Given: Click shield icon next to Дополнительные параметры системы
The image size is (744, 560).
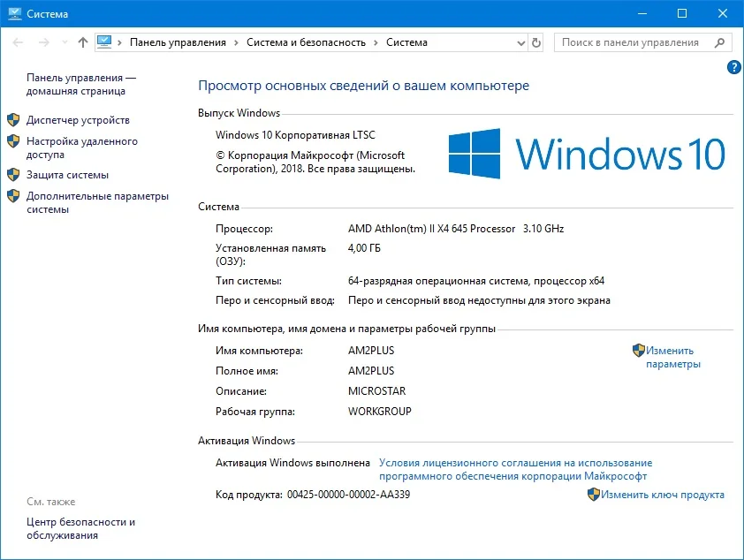Looking at the screenshot, I should click(13, 196).
